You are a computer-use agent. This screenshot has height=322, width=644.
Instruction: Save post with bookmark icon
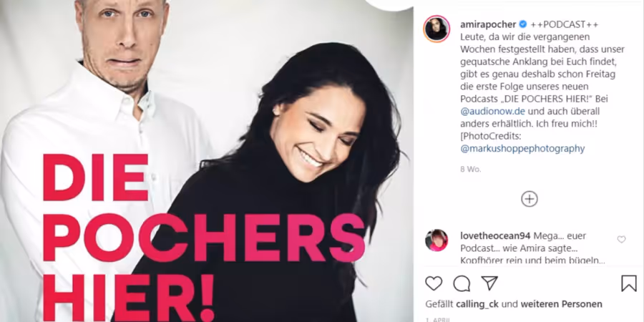[x=629, y=283]
